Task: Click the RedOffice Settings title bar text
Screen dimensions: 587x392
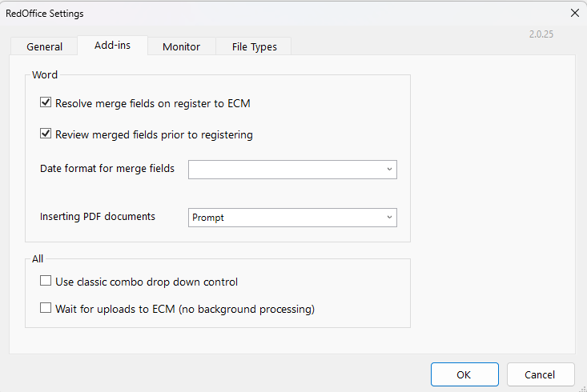Action: pyautogui.click(x=45, y=14)
